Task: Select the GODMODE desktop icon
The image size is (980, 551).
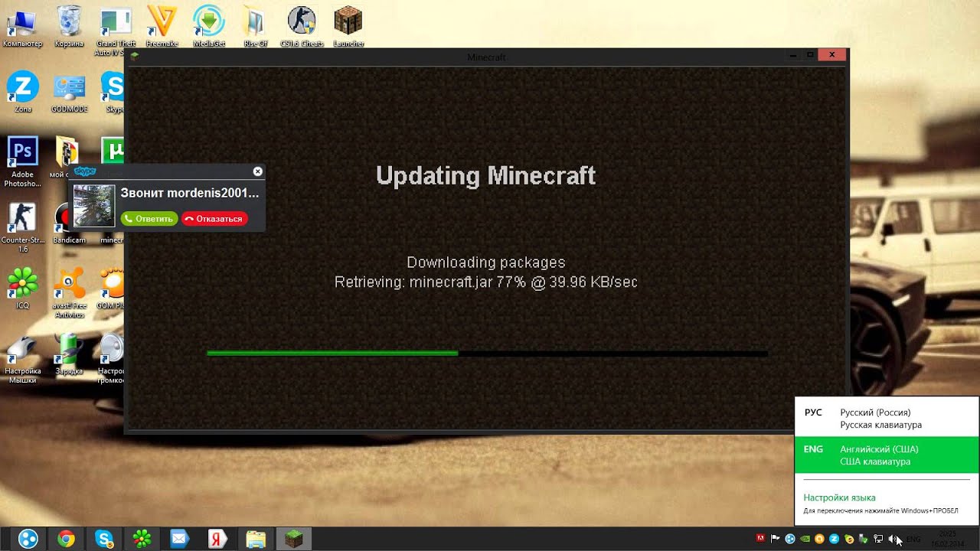Action: pos(69,92)
